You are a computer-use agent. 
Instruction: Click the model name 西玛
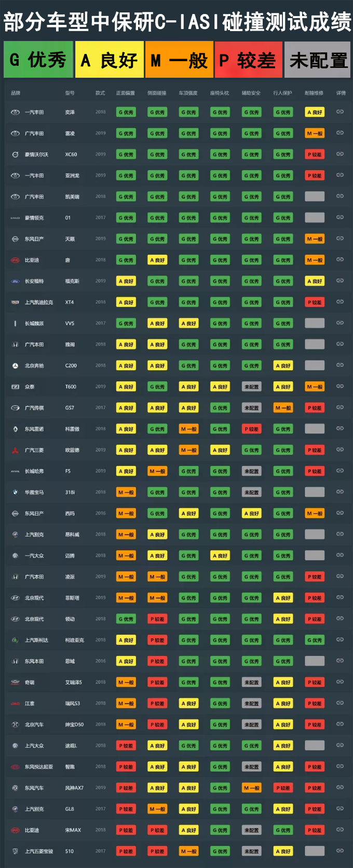(x=70, y=513)
